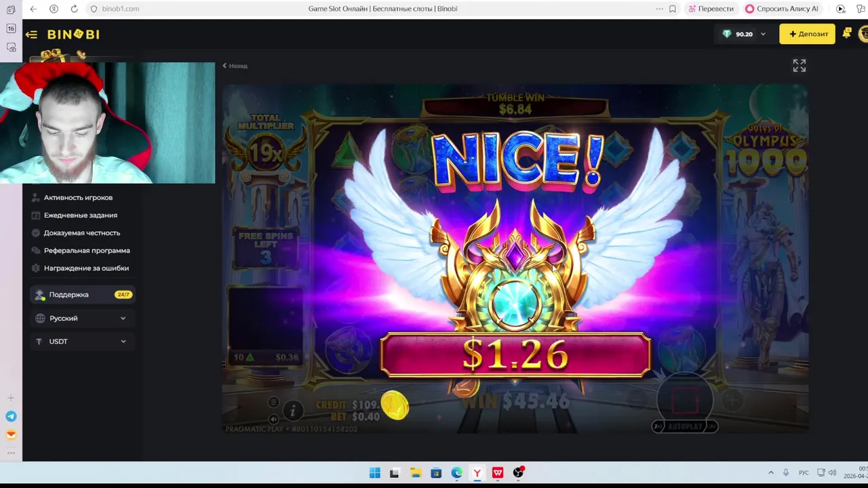Open the notifications bell
Screen dimensions: 868x488
point(846,33)
